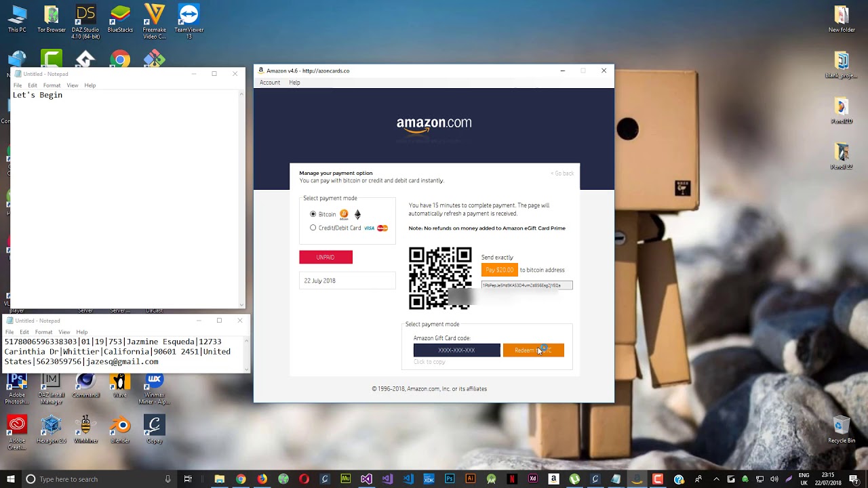Click the Opera icon in the taskbar

point(304,479)
